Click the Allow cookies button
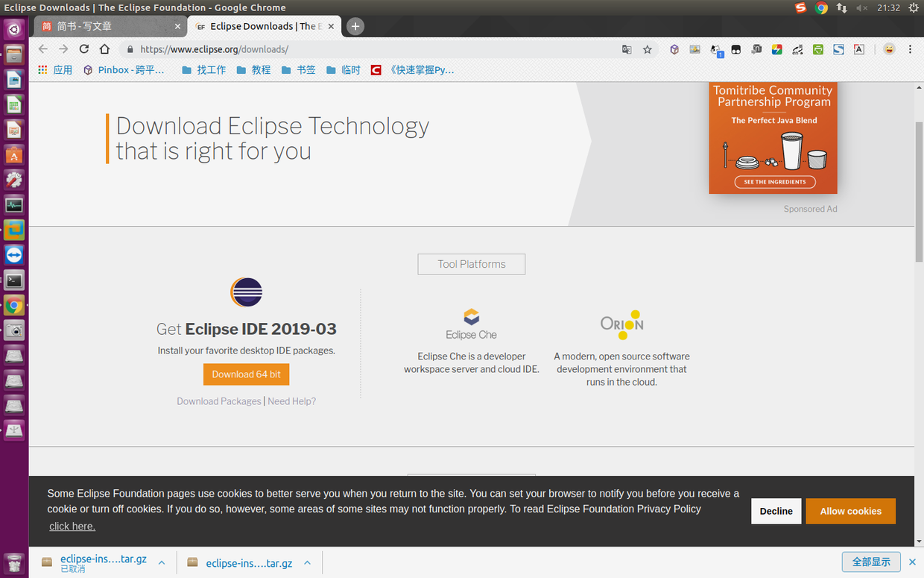The width and height of the screenshot is (924, 578). pos(850,511)
